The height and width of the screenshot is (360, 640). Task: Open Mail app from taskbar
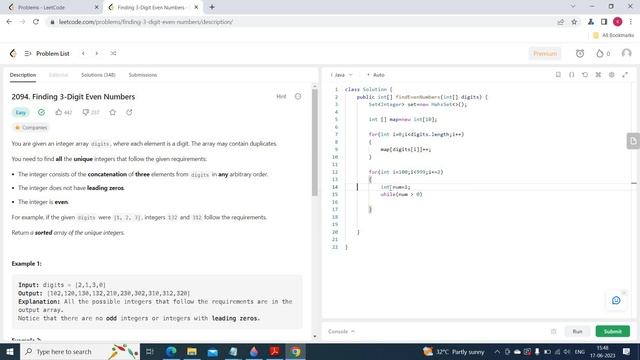(x=213, y=351)
